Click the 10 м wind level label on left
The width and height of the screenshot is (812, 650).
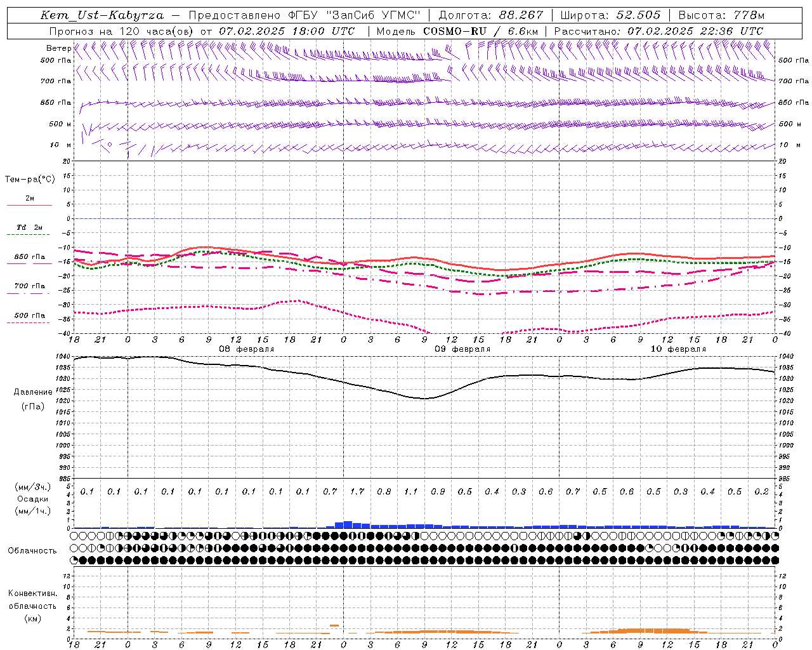61,145
